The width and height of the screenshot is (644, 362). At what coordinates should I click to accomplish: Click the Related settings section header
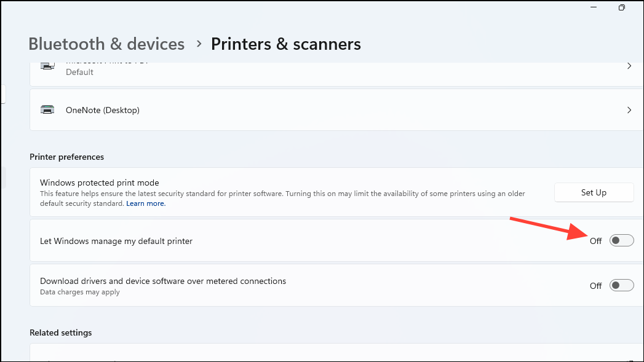tap(60, 332)
